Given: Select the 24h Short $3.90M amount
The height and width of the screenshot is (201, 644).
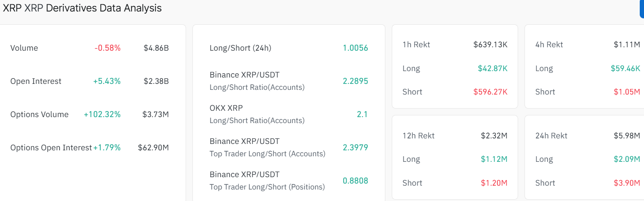Looking at the screenshot, I should point(627,183).
